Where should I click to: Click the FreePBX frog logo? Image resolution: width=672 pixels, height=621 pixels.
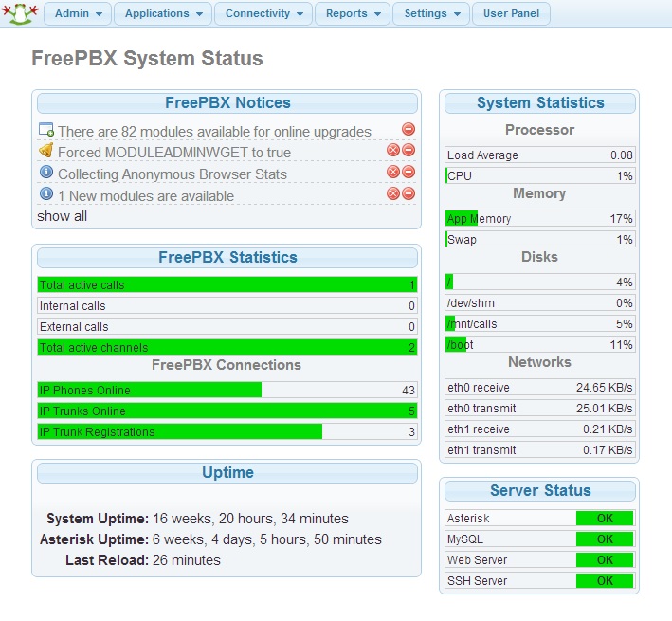20,13
